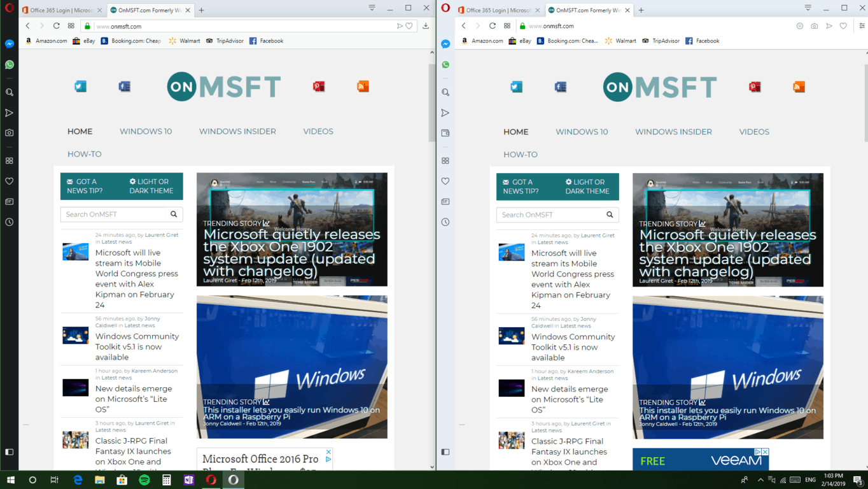Open the Opera menu in right window
This screenshot has height=489, width=868.
445,9
